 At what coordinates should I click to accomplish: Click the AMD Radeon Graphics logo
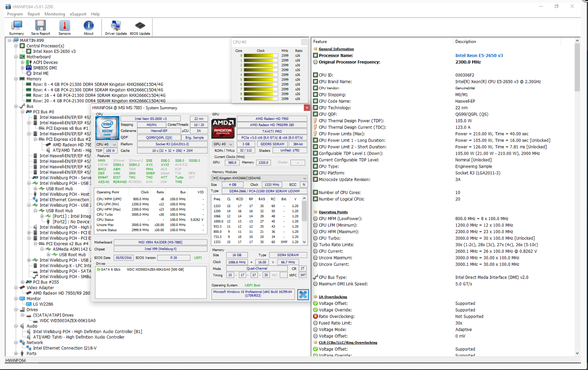tap(223, 128)
